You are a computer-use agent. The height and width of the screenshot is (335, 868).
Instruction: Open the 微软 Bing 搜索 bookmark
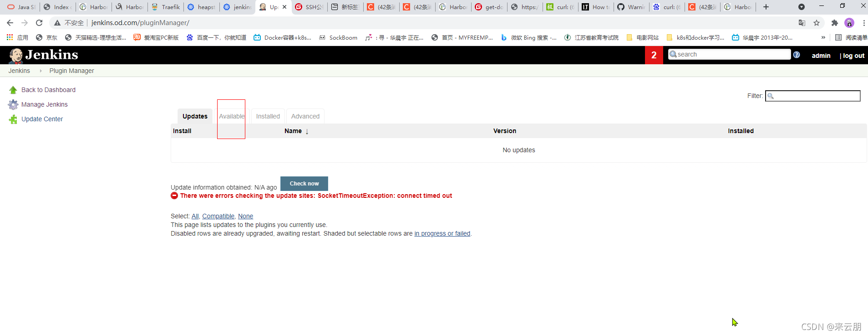528,37
